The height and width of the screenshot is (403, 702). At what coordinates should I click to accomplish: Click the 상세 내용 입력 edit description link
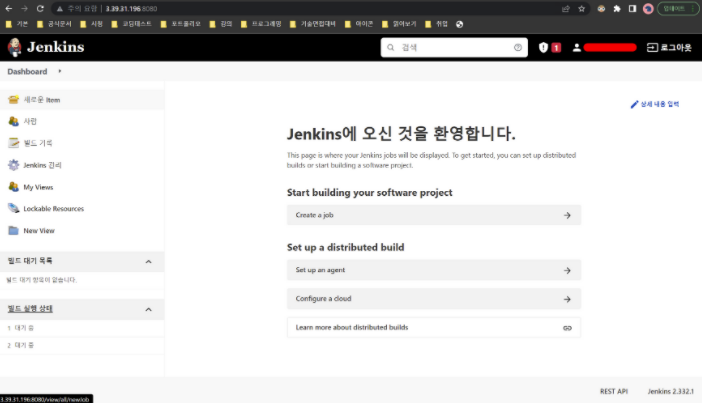tap(655, 104)
